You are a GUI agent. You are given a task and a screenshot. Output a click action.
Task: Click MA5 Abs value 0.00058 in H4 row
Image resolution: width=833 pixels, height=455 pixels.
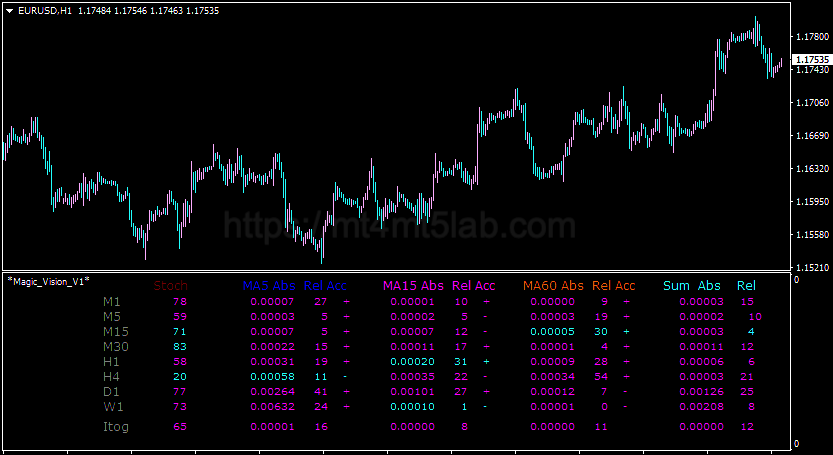pos(273,377)
